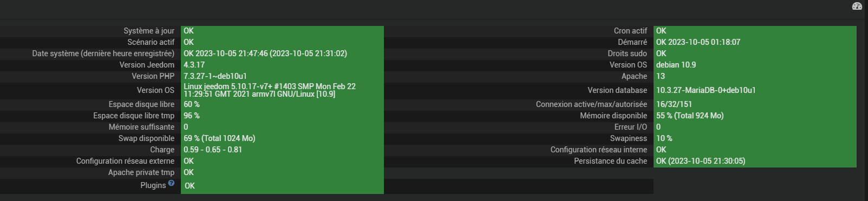Viewport: 868px width, 201px height.
Task: Click the Espace disque libre 60 % cell
Action: click(282, 104)
